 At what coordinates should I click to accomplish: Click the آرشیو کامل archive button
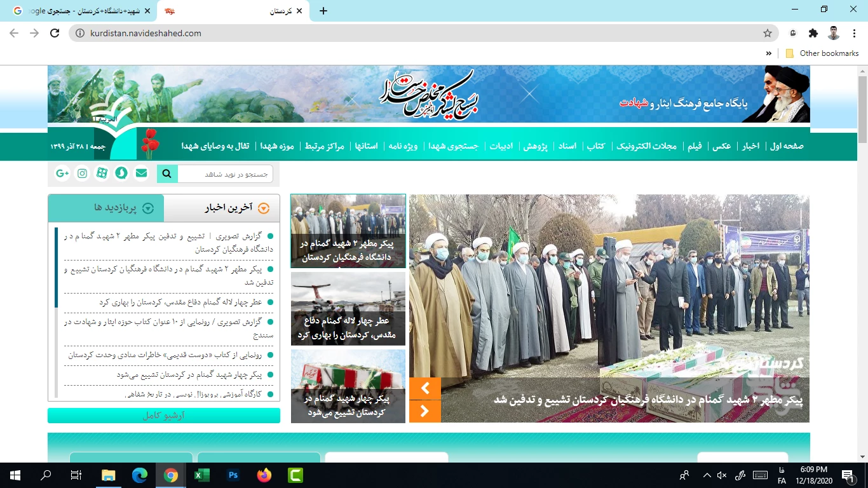click(164, 416)
